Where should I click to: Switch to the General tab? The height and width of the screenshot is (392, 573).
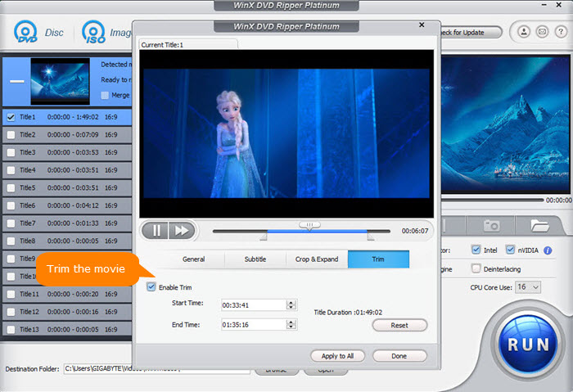coord(194,259)
